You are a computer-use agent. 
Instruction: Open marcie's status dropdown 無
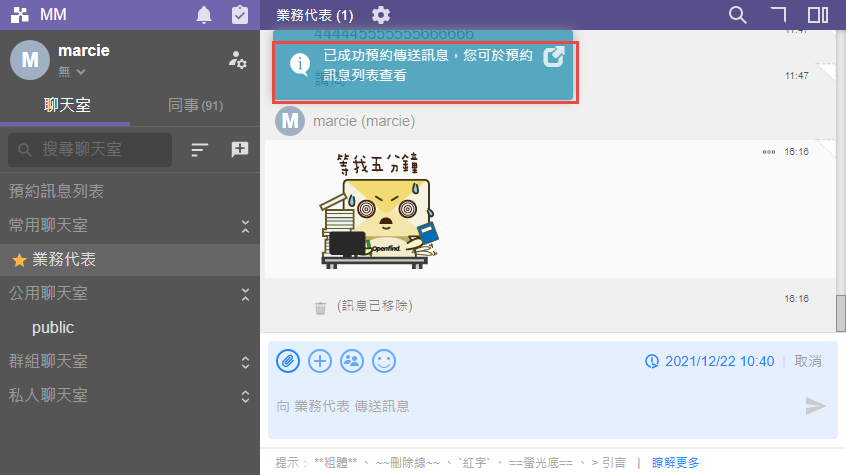pos(72,72)
